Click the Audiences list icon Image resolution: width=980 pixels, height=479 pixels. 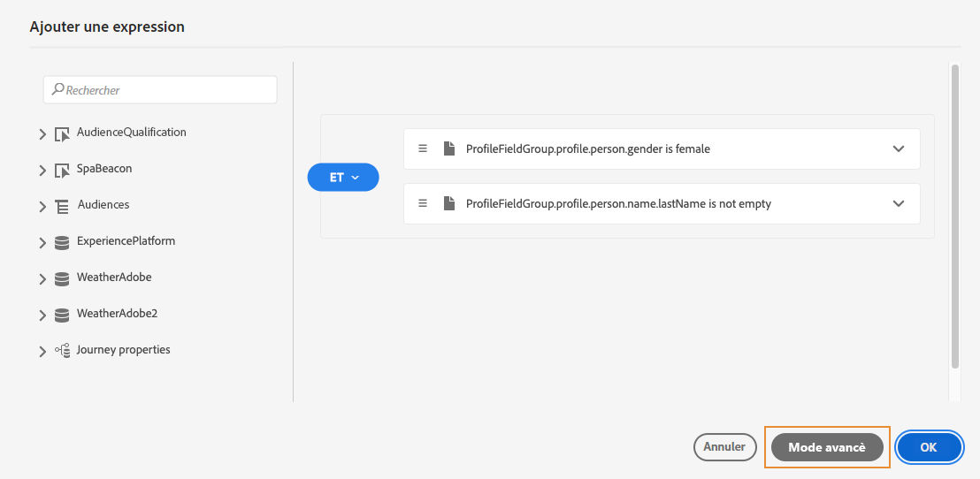click(x=62, y=206)
